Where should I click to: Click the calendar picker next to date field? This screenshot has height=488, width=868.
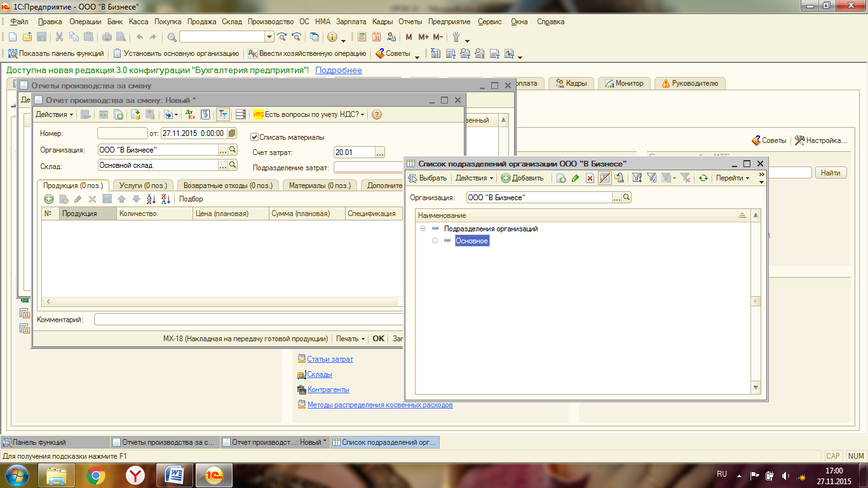[x=232, y=133]
